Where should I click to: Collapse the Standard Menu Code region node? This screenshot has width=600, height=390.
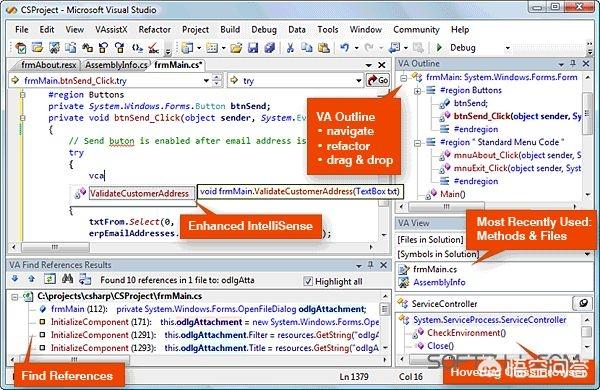[x=417, y=143]
